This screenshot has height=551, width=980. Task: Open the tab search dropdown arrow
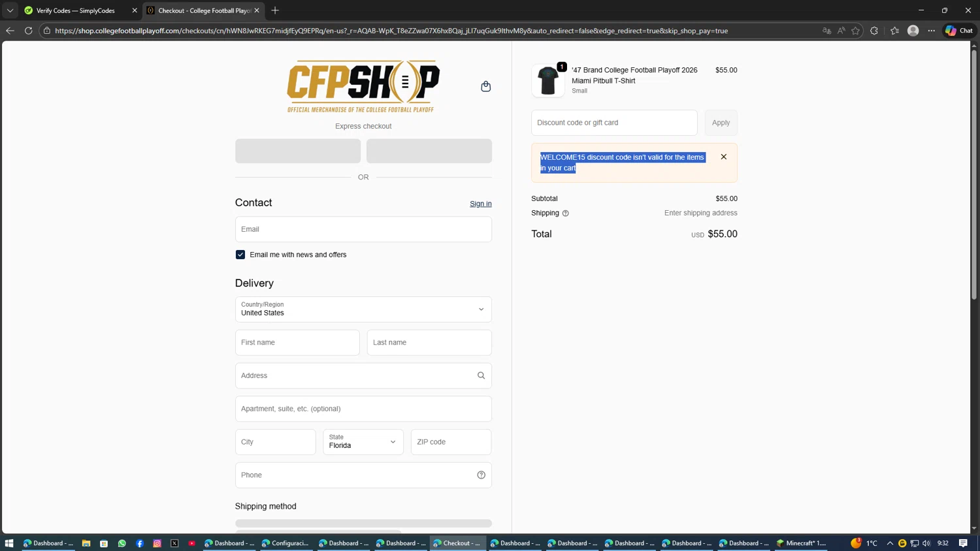pos(10,10)
